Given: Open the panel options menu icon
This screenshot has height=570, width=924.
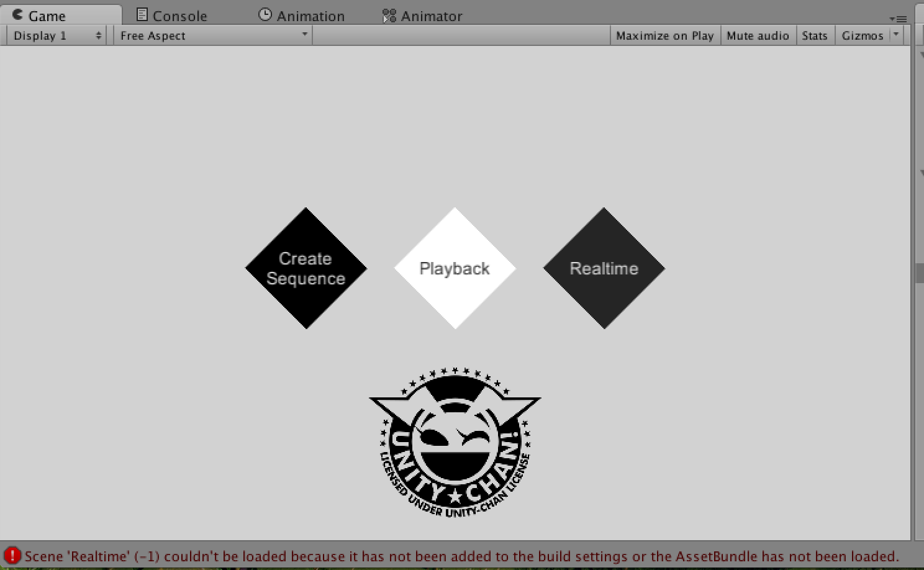Looking at the screenshot, I should point(898,19).
